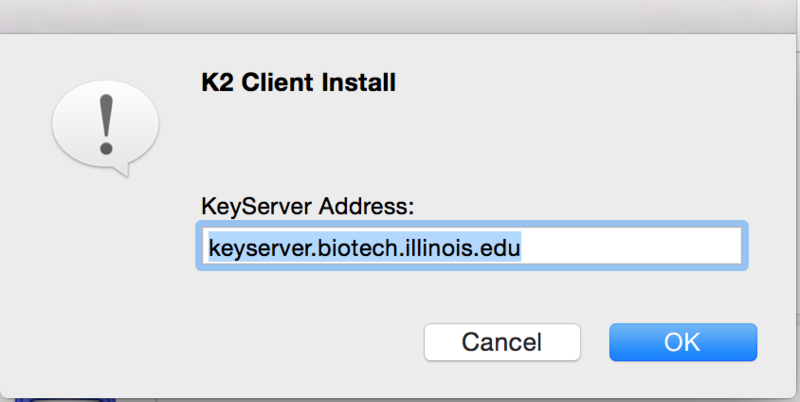Click the K2 Client Install heading
Screen dimensions: 800x402
click(298, 83)
